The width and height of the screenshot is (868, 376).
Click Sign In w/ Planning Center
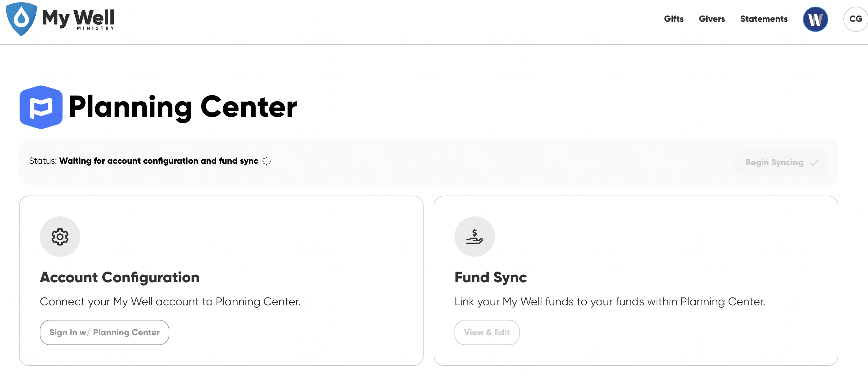104,332
